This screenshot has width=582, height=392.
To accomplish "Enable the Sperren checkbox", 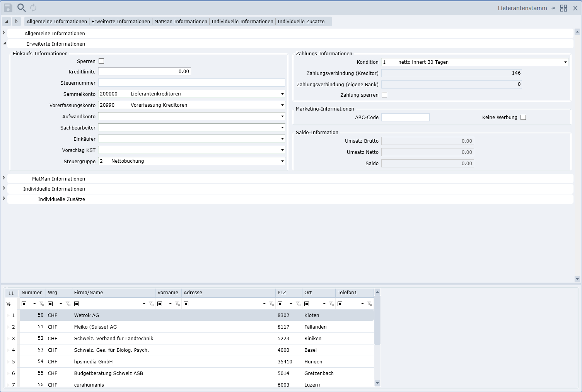I will 101,61.
